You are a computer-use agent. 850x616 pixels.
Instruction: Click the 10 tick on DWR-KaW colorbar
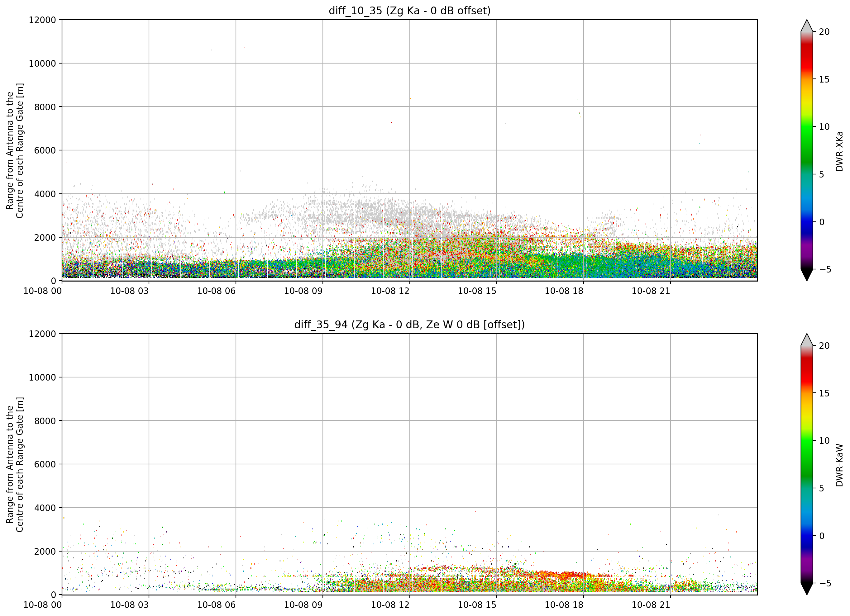coord(824,440)
